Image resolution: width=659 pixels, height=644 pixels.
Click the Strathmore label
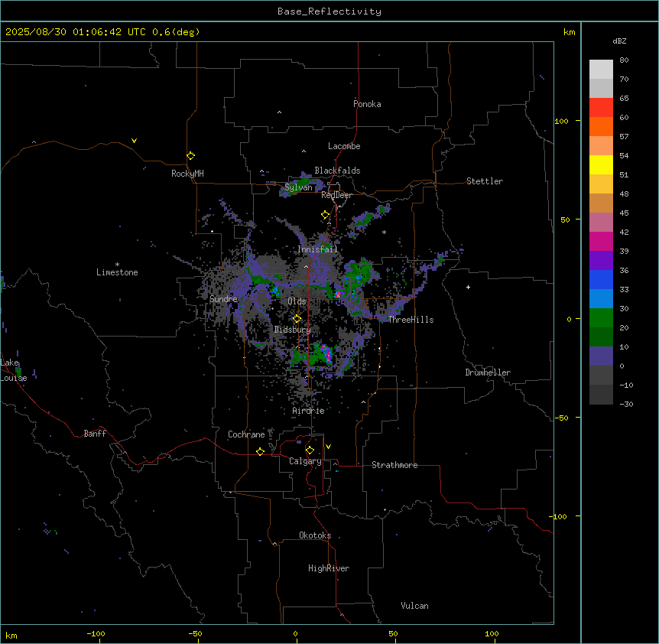394,465
